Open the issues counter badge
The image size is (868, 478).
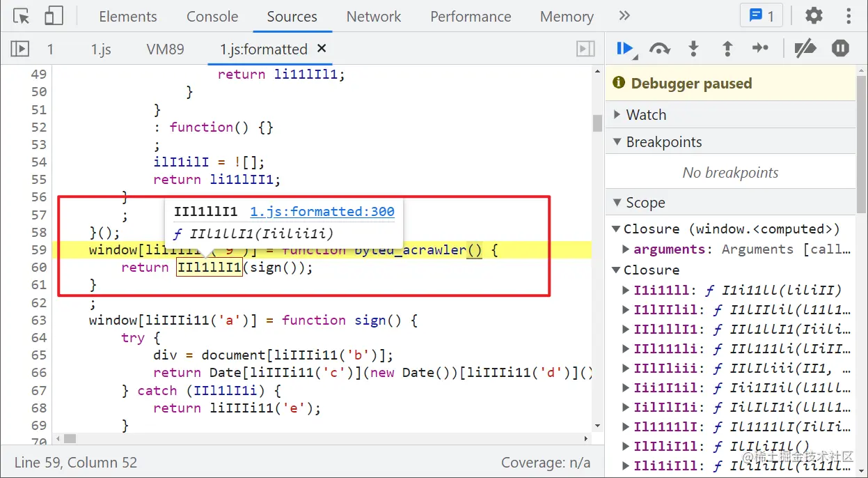point(761,16)
